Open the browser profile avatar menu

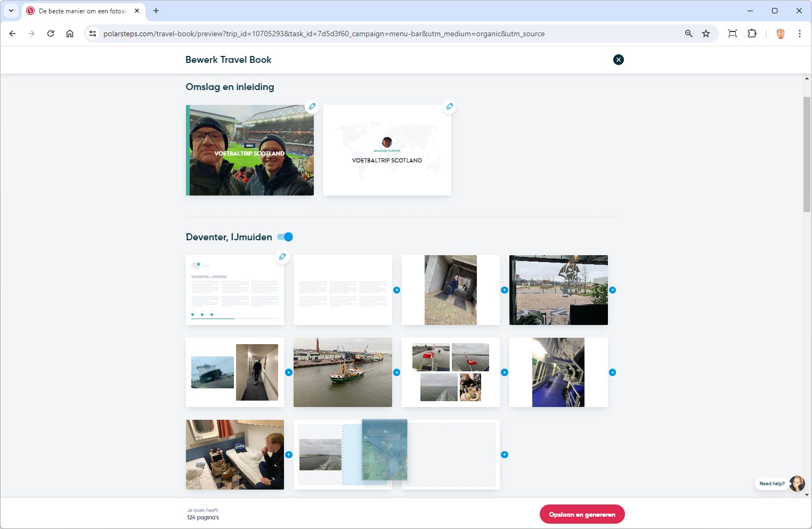[781, 34]
